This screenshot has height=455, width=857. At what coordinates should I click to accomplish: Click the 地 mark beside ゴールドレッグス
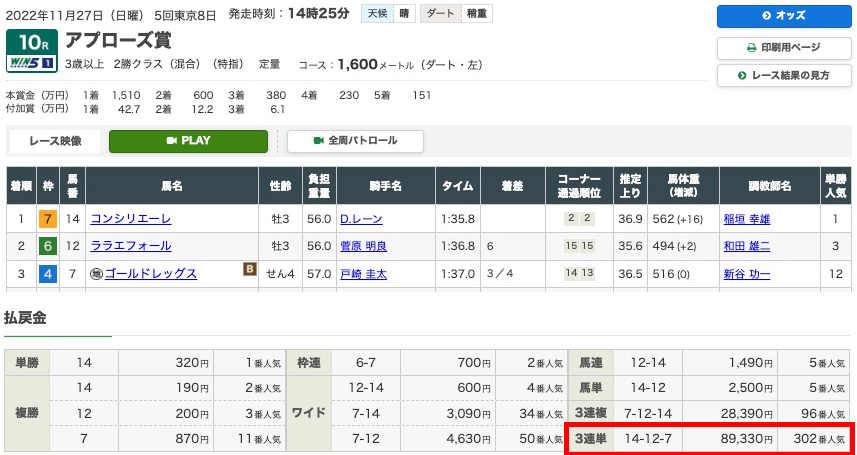(x=96, y=274)
